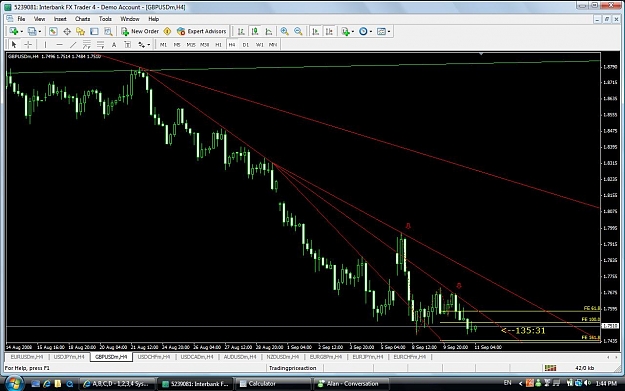The width and height of the screenshot is (625, 391).
Task: Open the Periods clock icon
Action: (363, 31)
